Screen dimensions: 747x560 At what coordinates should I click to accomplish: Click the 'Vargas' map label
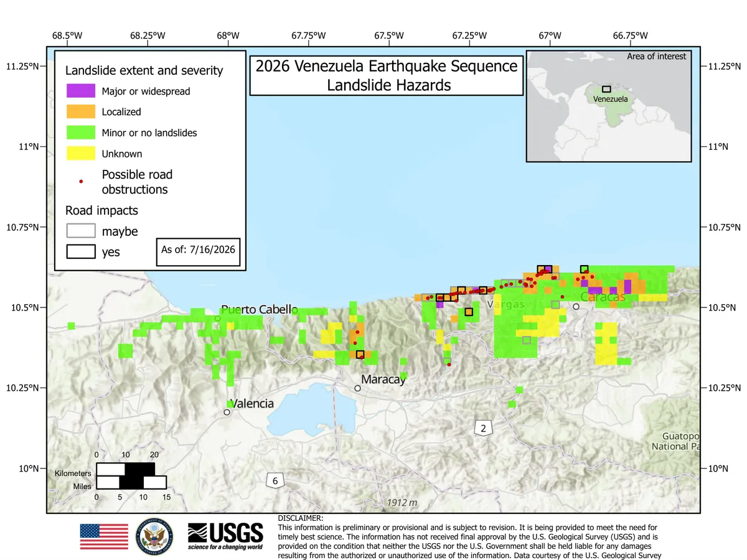click(506, 304)
